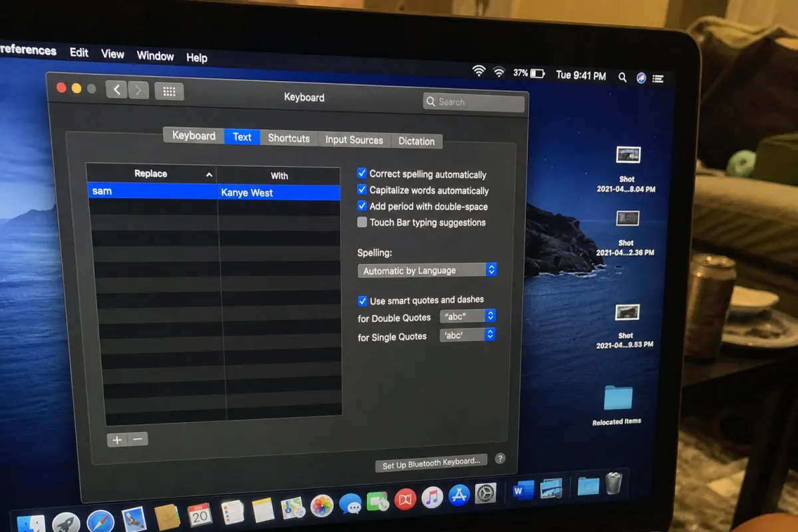Launch Microsoft Word from the Dock

click(x=523, y=491)
